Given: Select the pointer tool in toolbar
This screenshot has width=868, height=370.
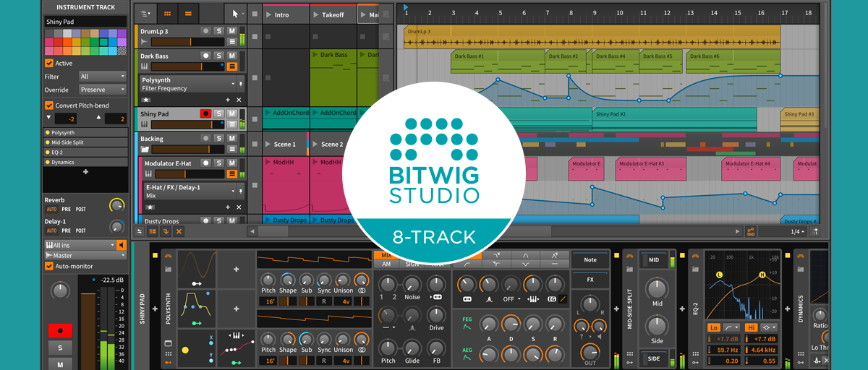Looking at the screenshot, I should click(235, 13).
